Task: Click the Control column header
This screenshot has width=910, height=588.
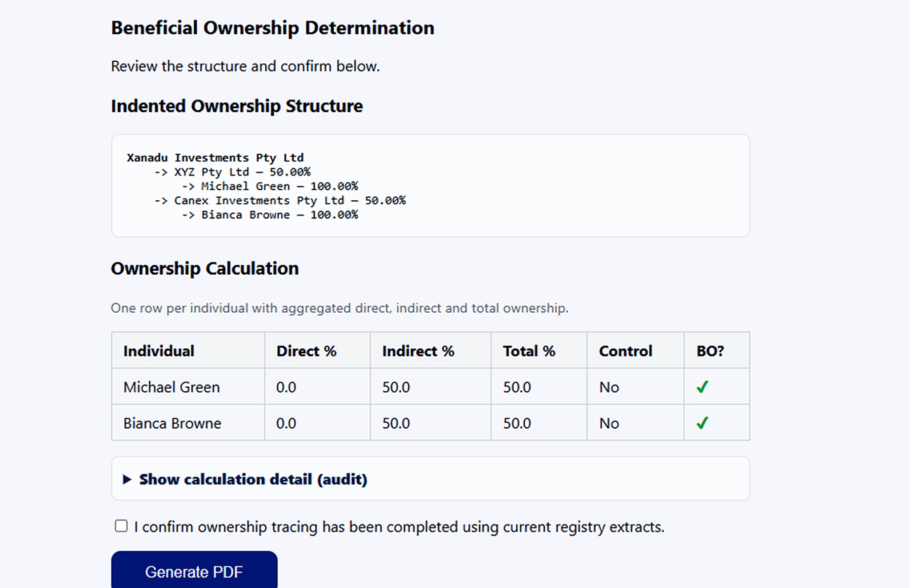Action: click(625, 351)
